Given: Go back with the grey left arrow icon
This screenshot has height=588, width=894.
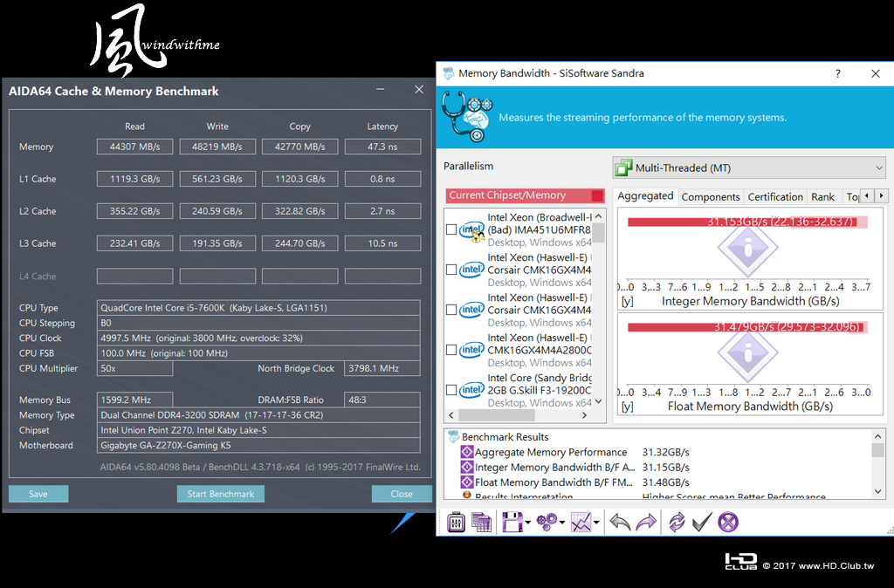Looking at the screenshot, I should click(x=620, y=522).
